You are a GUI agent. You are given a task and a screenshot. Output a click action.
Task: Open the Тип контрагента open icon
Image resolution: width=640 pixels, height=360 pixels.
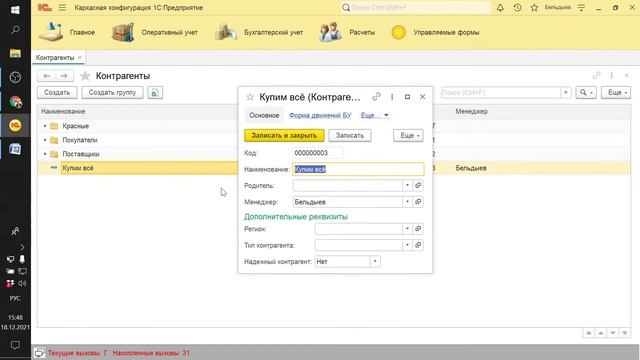point(418,245)
